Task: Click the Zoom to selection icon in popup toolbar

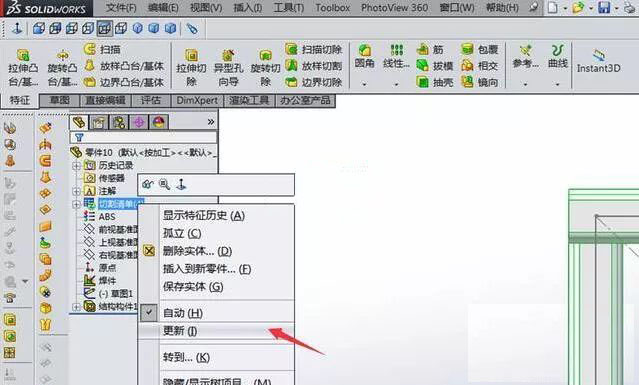Action: (x=164, y=185)
